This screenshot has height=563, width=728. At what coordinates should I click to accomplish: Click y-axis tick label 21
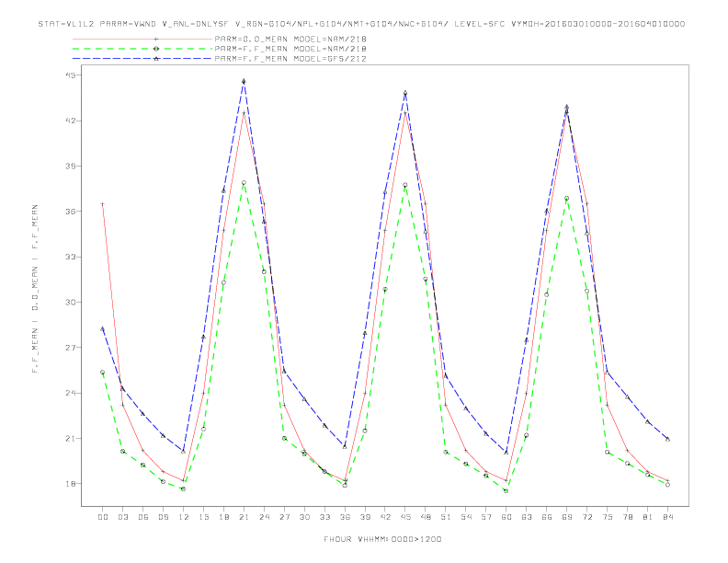[x=70, y=439]
